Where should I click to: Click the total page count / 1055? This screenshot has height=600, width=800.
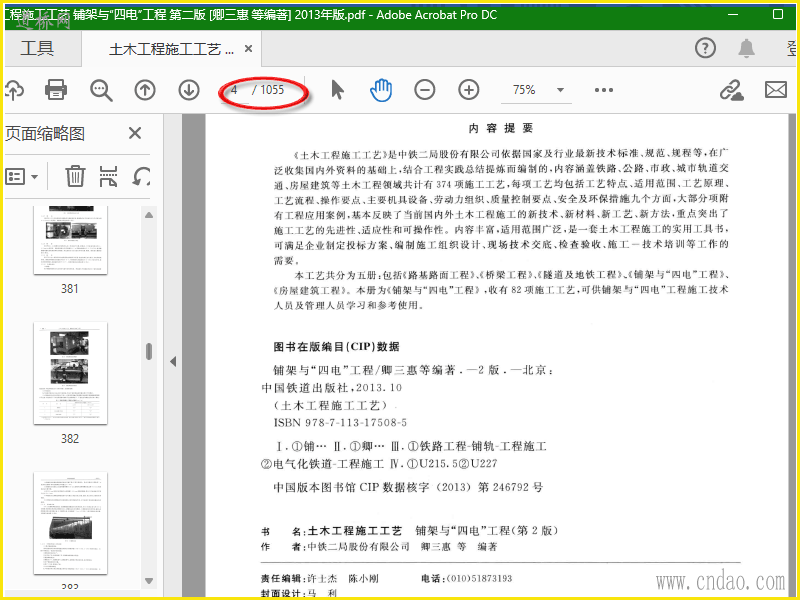pos(268,90)
